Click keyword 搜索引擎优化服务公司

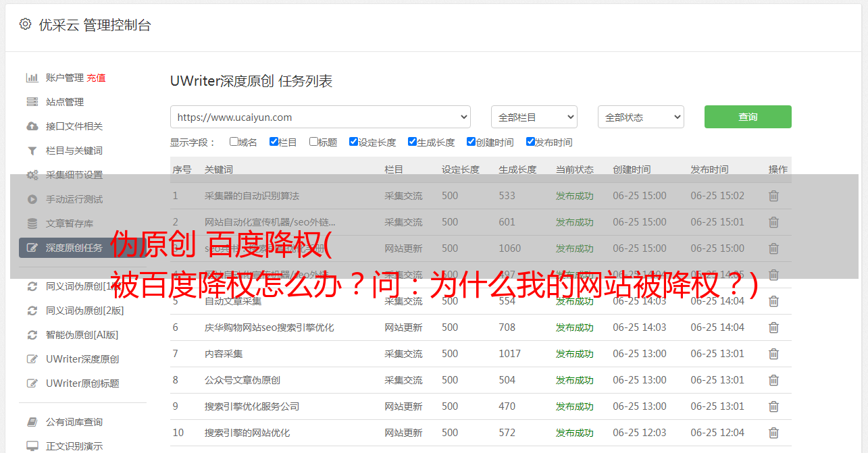252,406
